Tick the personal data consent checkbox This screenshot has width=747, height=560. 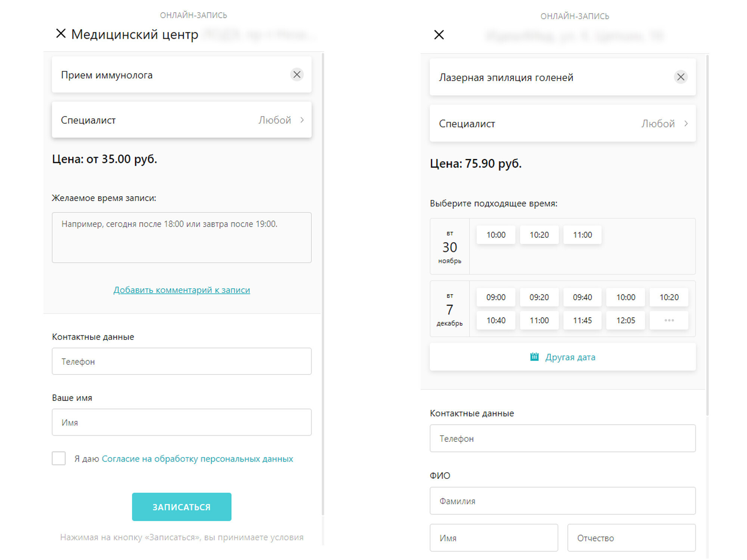point(59,458)
